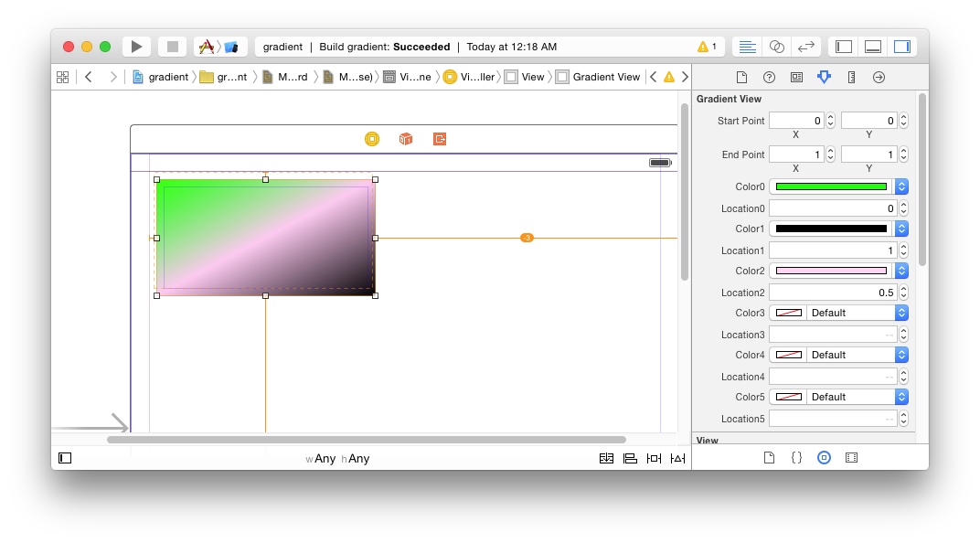
Task: Open the Color4 Default dropdown
Action: (857, 355)
